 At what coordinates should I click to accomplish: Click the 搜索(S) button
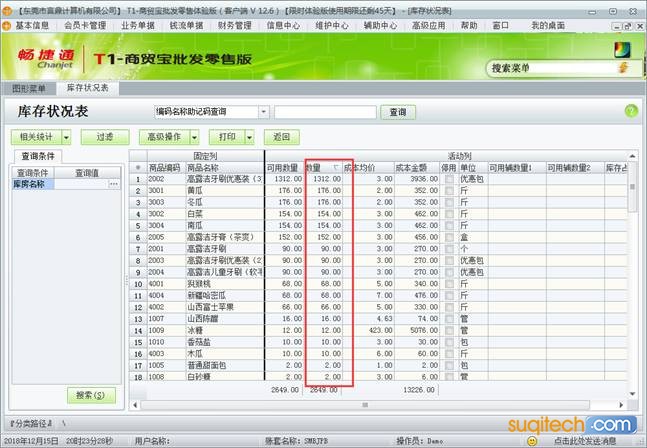pos(91,395)
